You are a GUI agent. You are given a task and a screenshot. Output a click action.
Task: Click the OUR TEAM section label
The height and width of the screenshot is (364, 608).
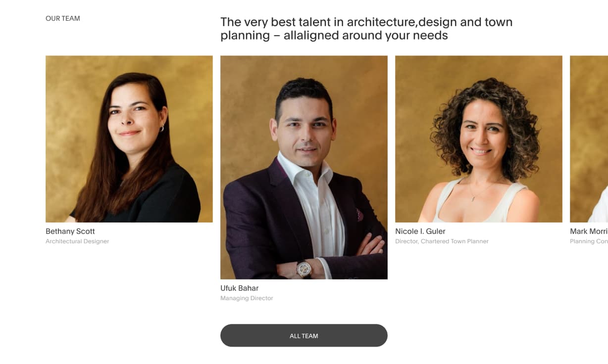[x=63, y=18]
